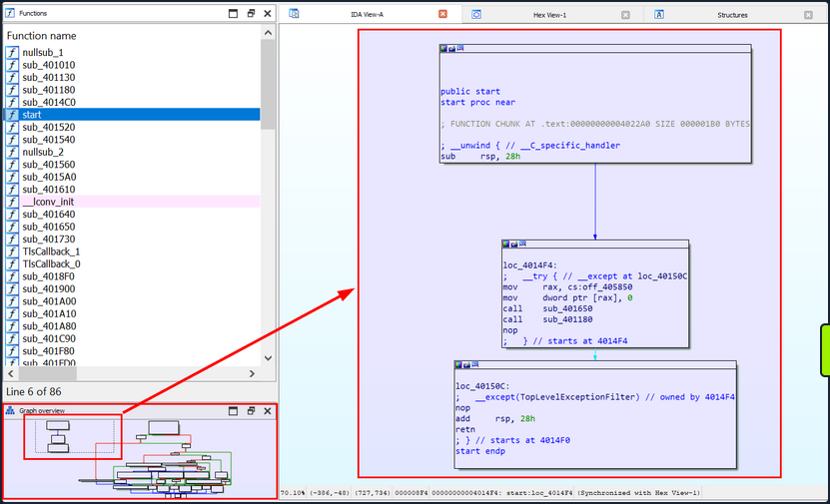
Task: Select function sub_401130
Action: [132, 77]
